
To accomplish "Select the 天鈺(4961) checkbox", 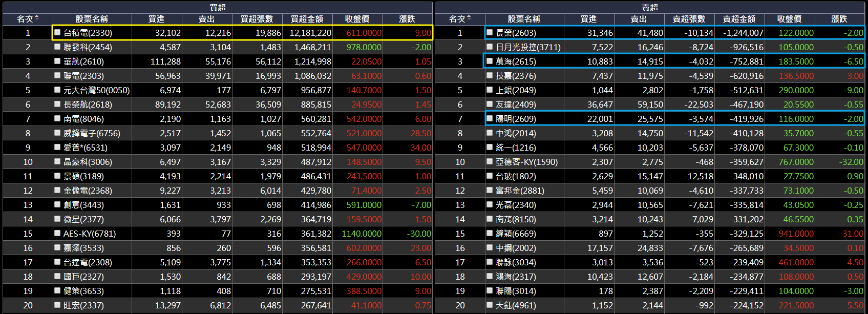I will tap(490, 305).
